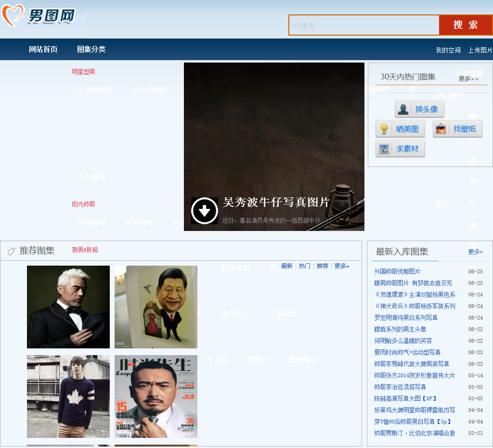Open 罗宏明清纯黑白系列写真 entry

406,318
